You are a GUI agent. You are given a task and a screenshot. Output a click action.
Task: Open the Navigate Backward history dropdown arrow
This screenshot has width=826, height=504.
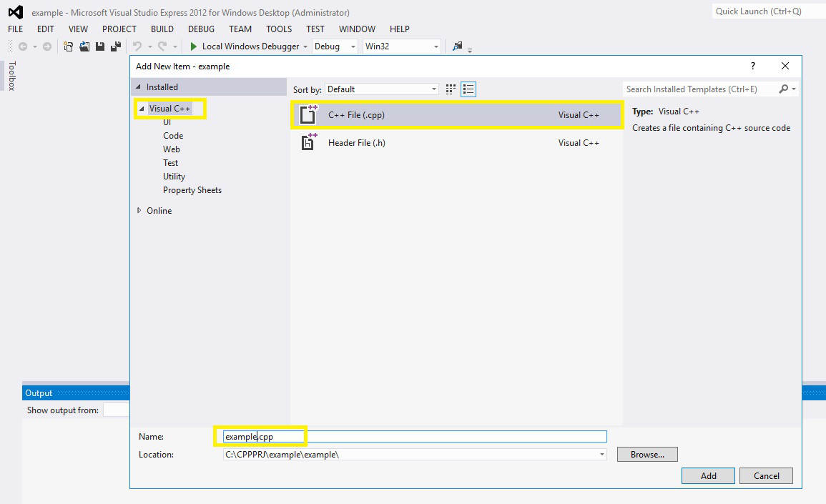(x=35, y=47)
